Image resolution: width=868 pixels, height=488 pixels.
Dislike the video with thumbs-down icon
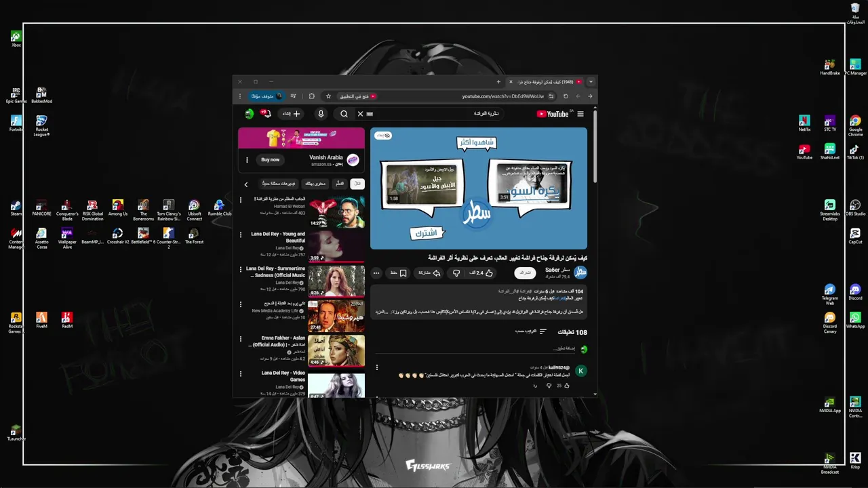(456, 273)
